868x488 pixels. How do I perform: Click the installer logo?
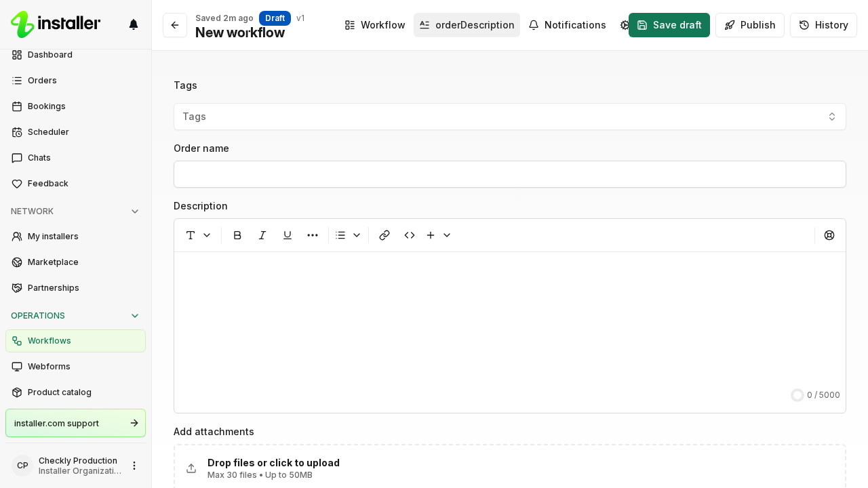[56, 24]
